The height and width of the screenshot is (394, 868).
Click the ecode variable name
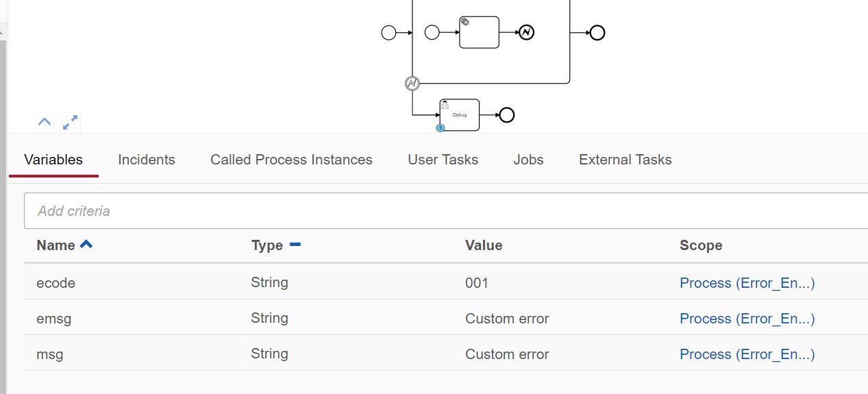pos(56,283)
